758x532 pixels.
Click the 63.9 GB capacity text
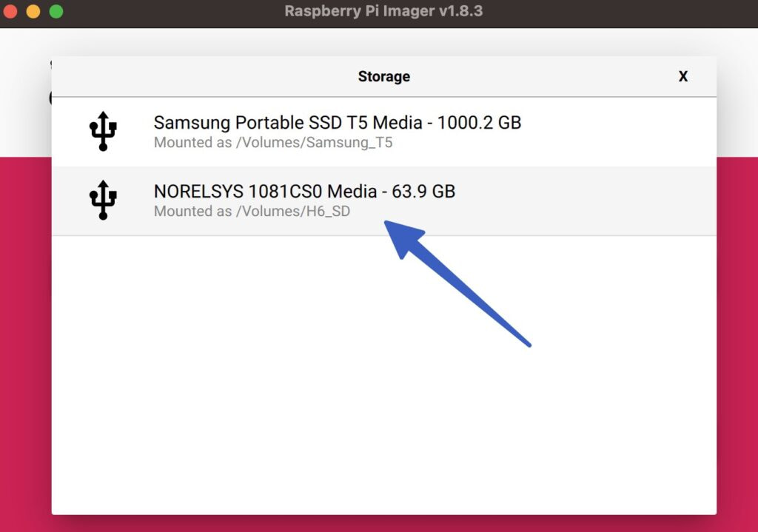coord(426,191)
